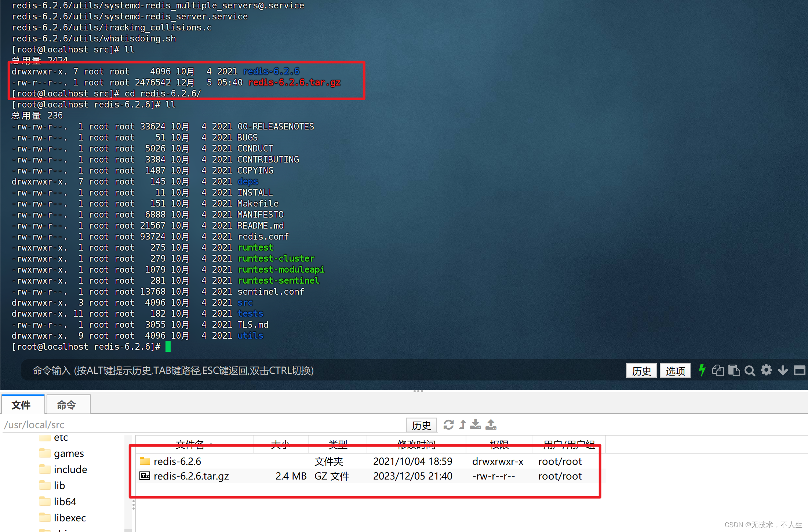Click the paste icon in the terminal toolbar
Screen dimensions: 808x532
[734, 371]
